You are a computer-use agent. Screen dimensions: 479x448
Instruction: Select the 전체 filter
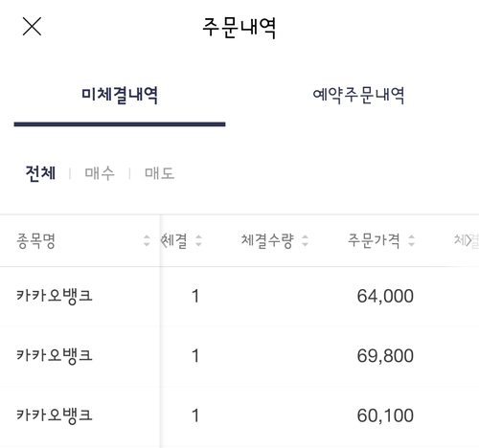40,173
